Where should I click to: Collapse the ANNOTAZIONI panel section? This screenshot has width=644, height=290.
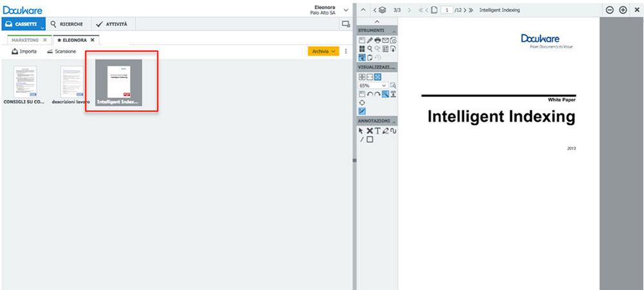pyautogui.click(x=394, y=122)
